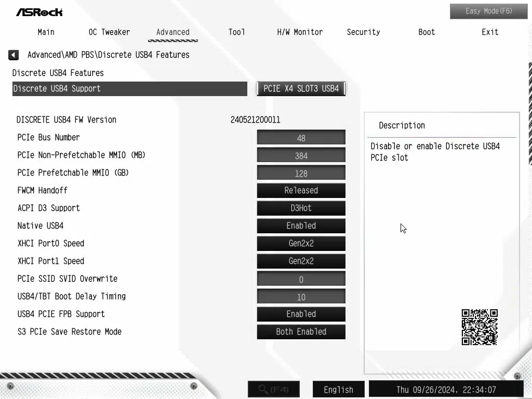This screenshot has height=399, width=532.
Task: Click the English language button
Action: coord(338,389)
